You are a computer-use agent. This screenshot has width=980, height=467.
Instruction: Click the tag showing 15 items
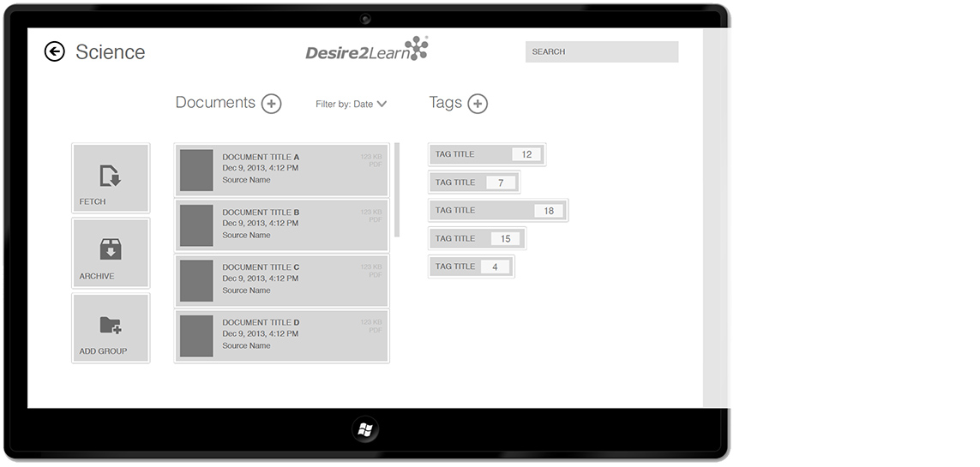[x=477, y=239]
